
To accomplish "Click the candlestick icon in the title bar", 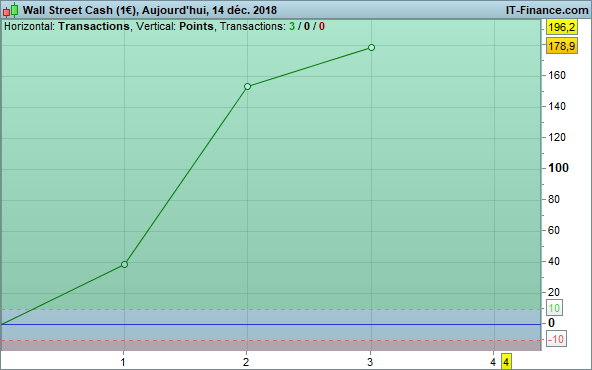I will click(10, 10).
